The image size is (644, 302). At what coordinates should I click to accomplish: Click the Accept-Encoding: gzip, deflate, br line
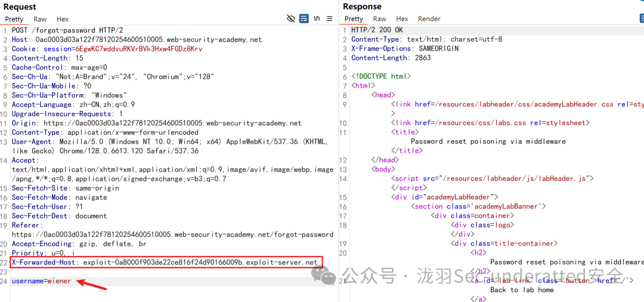pyautogui.click(x=79, y=244)
